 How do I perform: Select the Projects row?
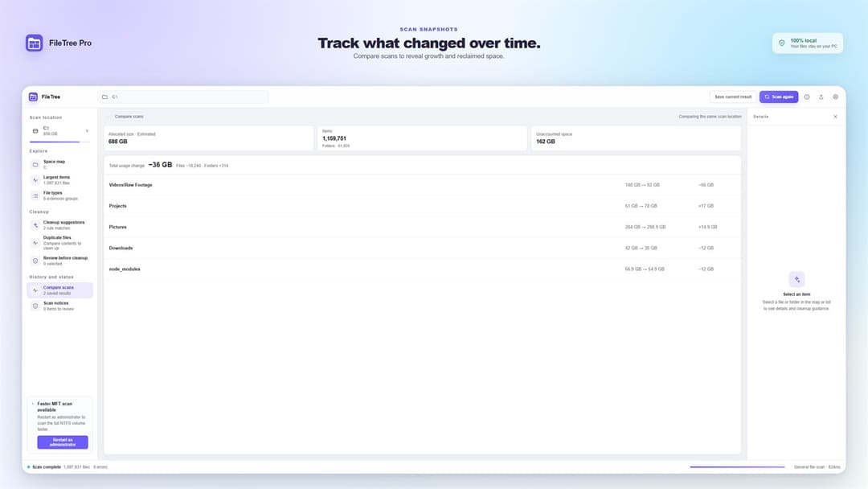click(423, 206)
